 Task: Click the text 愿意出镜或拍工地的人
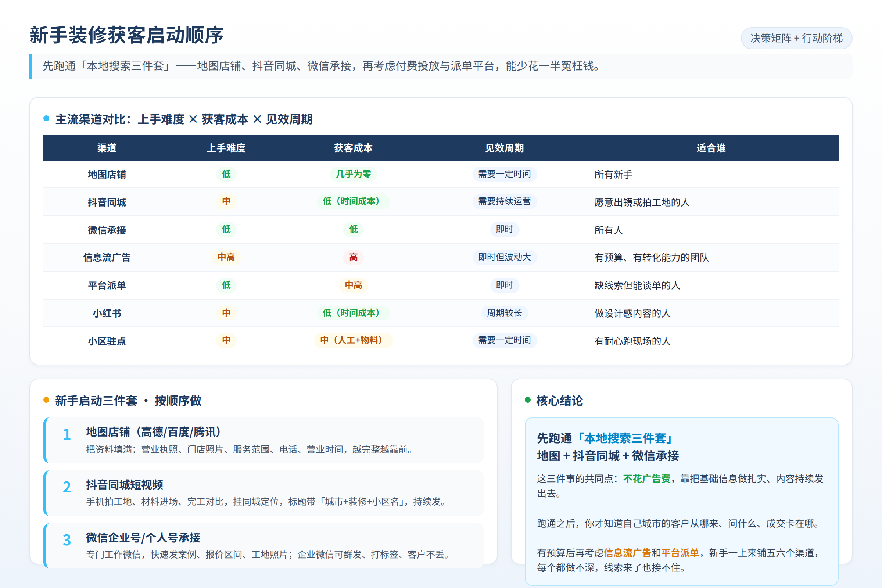pyautogui.click(x=642, y=202)
